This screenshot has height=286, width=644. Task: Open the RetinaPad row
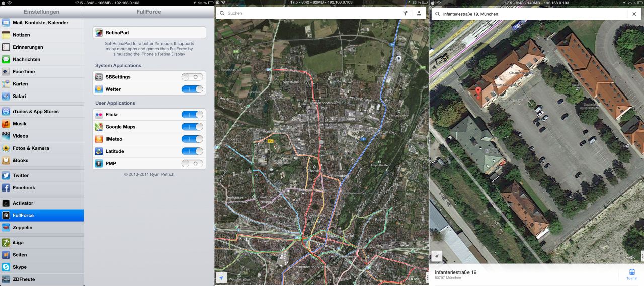(x=149, y=33)
